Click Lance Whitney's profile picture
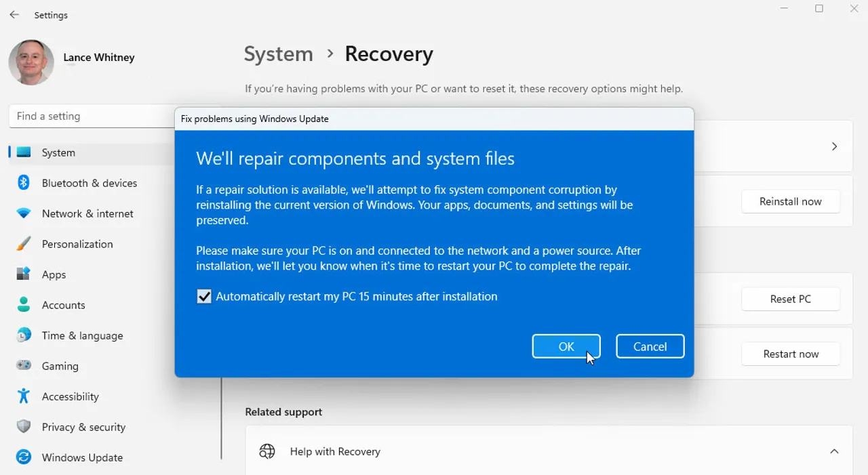 tap(31, 62)
